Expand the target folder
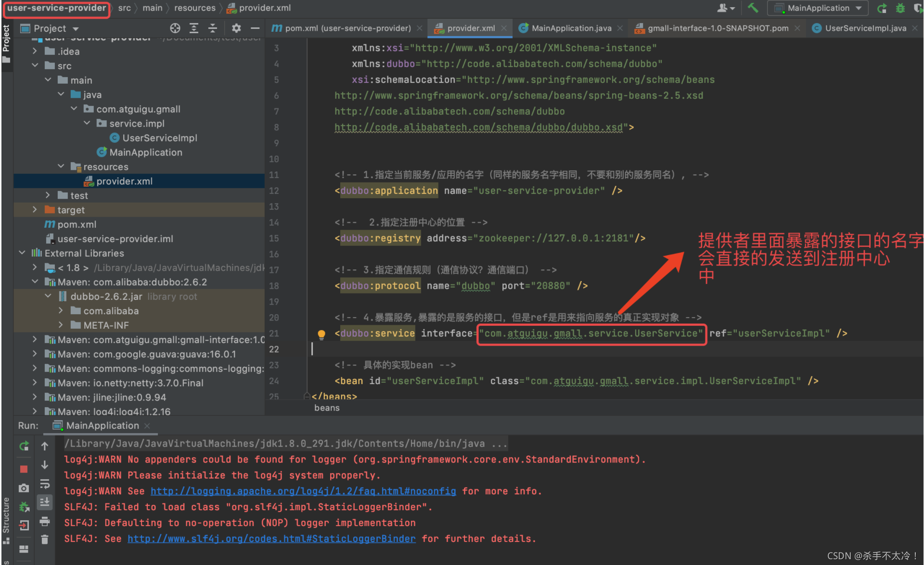The width and height of the screenshot is (924, 565). [35, 210]
